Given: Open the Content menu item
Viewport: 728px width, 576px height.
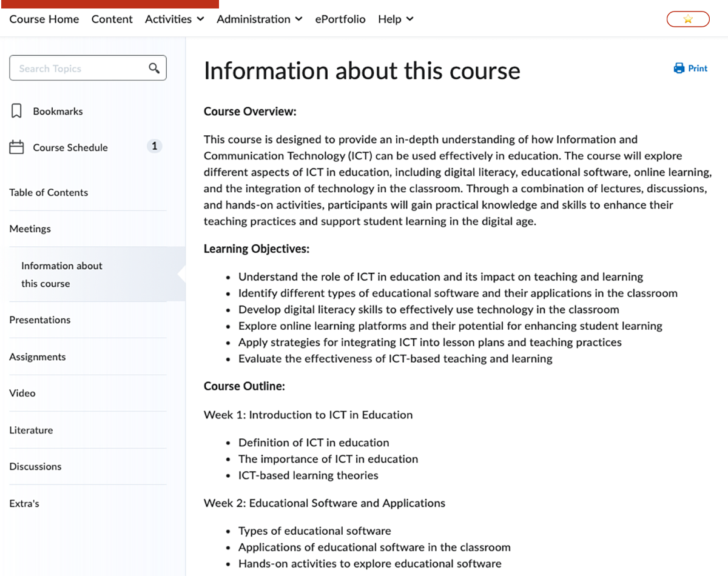Looking at the screenshot, I should coord(112,19).
